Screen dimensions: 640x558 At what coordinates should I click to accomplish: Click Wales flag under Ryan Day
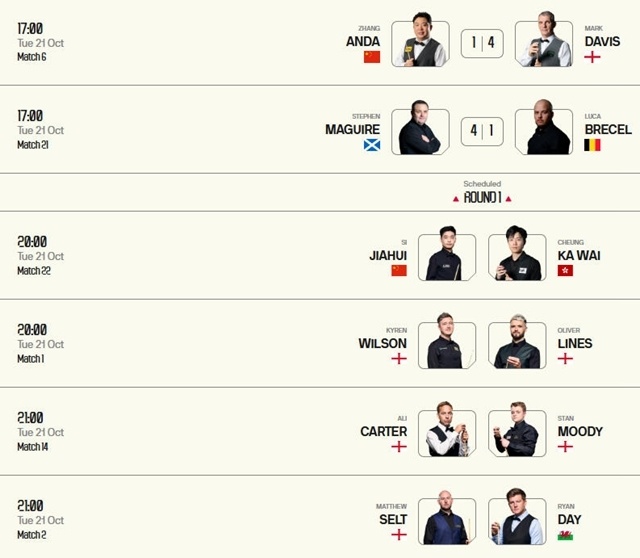coord(565,535)
